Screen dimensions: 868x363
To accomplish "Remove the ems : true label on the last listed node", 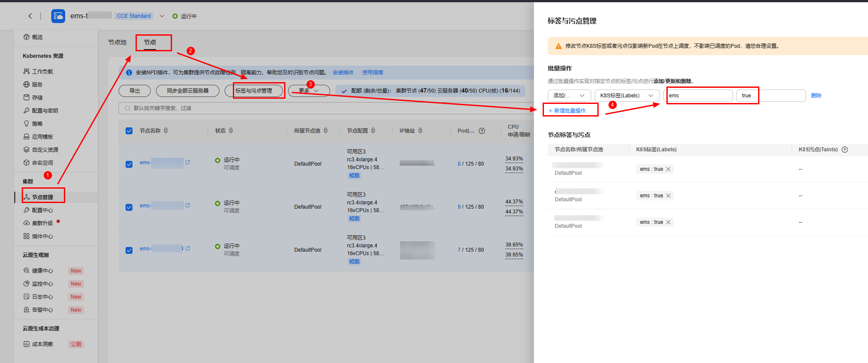I will [x=668, y=222].
